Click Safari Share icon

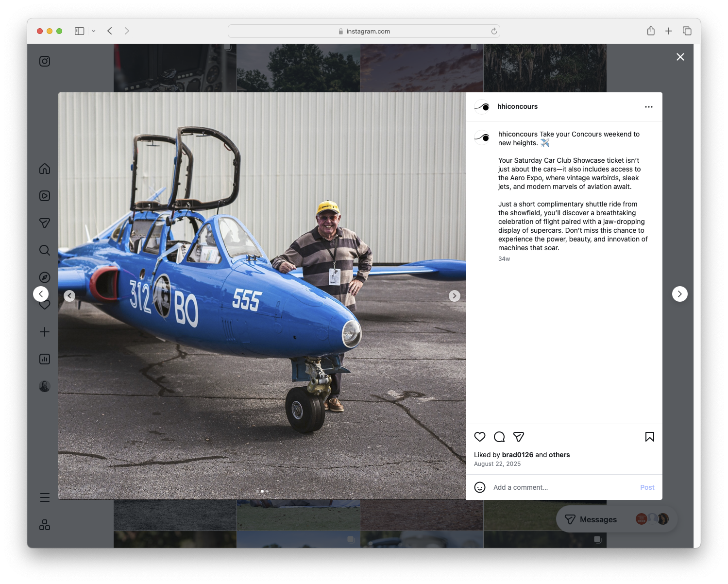pos(651,31)
